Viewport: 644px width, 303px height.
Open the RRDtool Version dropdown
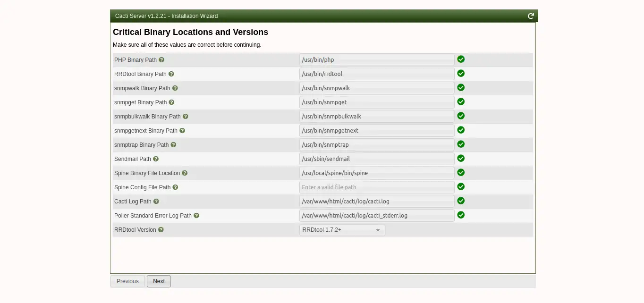342,230
